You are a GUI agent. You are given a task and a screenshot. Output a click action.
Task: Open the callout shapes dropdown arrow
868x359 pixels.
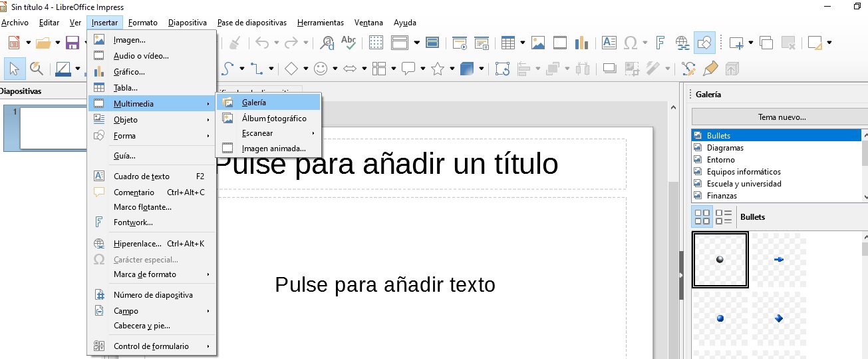423,69
